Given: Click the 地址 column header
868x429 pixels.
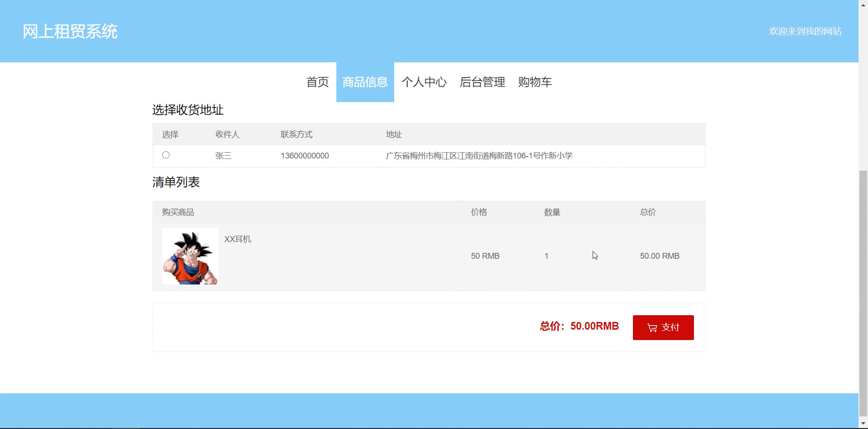Looking at the screenshot, I should point(394,135).
